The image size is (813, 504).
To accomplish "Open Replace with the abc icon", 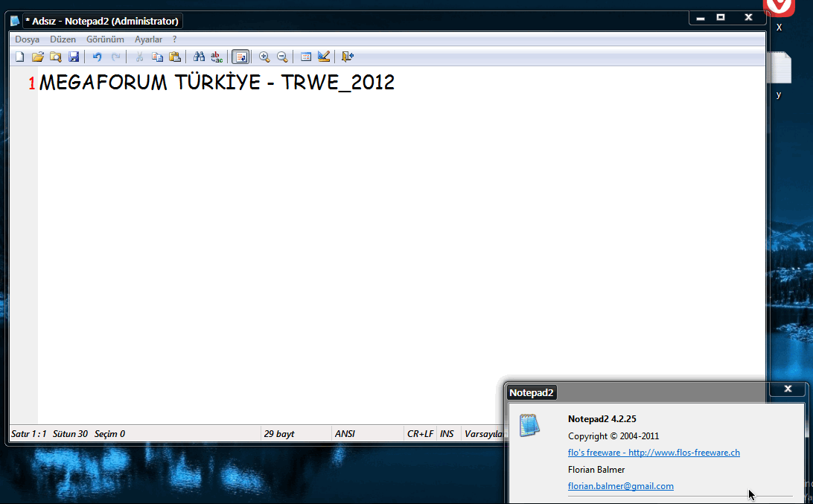I will coord(217,57).
